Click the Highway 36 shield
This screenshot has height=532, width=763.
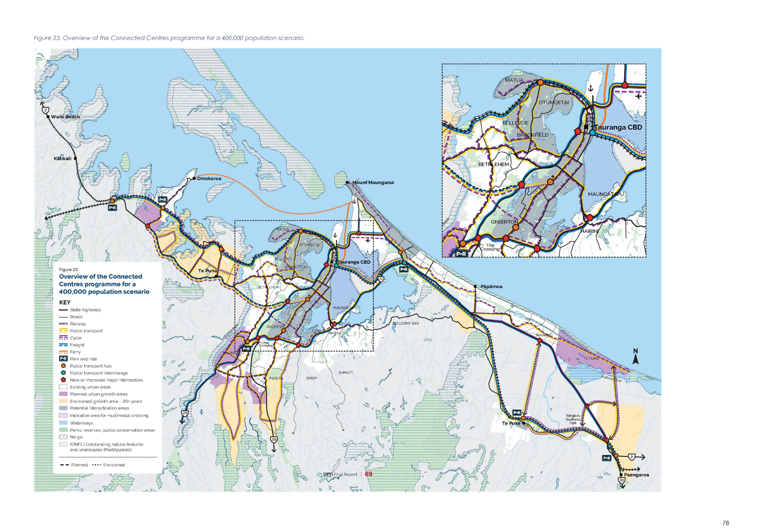click(x=274, y=439)
